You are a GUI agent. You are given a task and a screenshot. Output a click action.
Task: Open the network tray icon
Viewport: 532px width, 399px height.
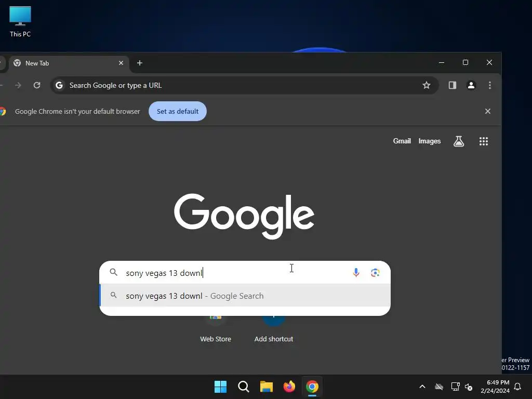pyautogui.click(x=455, y=387)
